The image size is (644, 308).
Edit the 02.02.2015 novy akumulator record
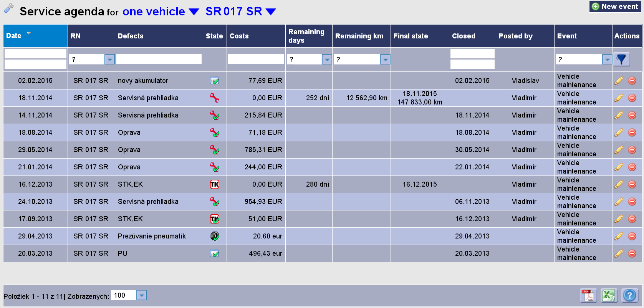click(619, 81)
